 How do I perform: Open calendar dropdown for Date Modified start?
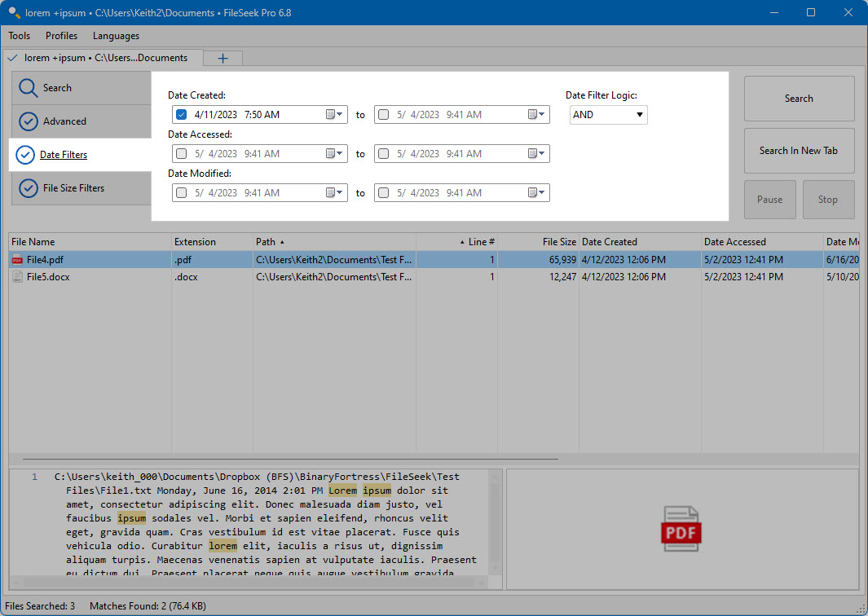click(334, 192)
